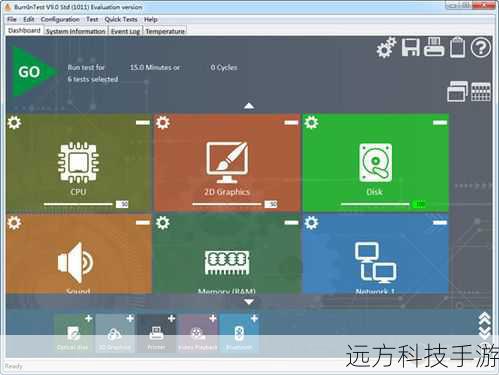This screenshot has width=499, height=375.
Task: Add Optical disk test with its plus
Action: (89, 318)
